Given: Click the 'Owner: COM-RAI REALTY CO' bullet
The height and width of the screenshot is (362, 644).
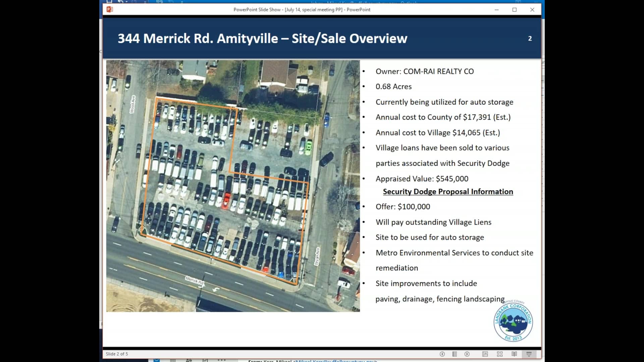Looking at the screenshot, I should coord(425,71).
